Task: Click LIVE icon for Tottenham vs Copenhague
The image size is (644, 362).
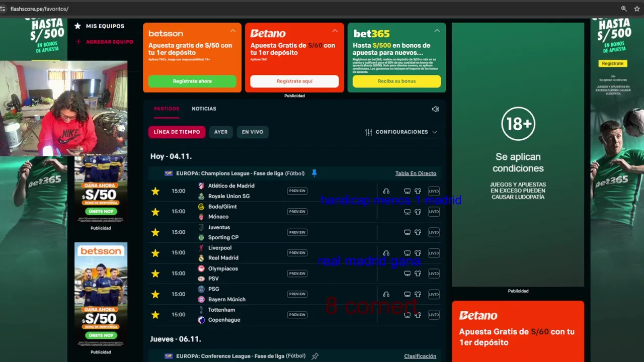Action: tap(434, 315)
